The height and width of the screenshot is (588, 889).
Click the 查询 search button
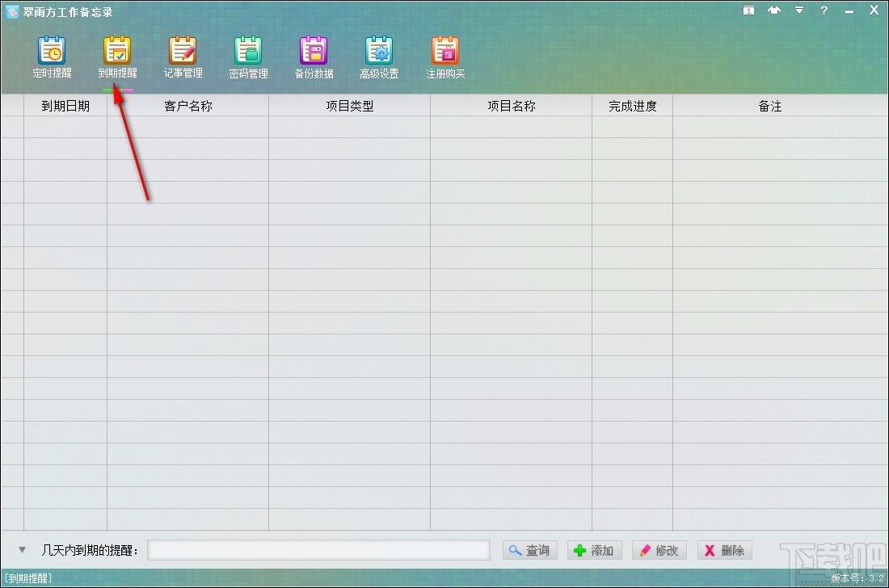click(529, 550)
